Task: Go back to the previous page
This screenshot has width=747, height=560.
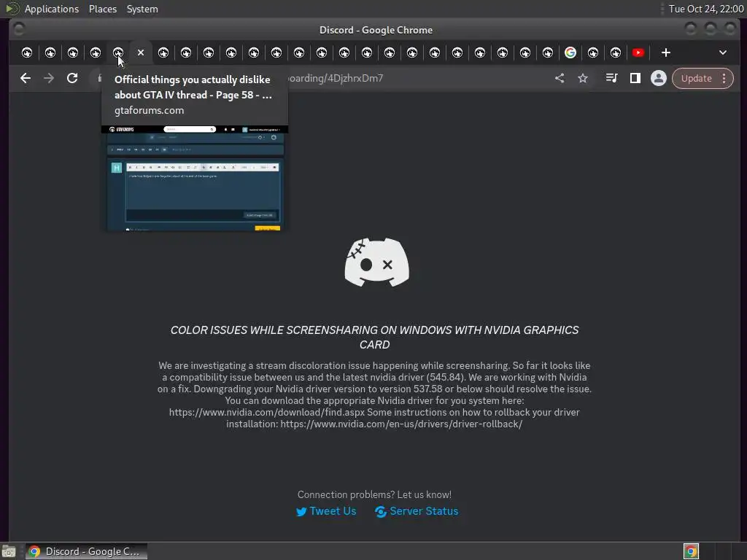Action: [x=26, y=78]
